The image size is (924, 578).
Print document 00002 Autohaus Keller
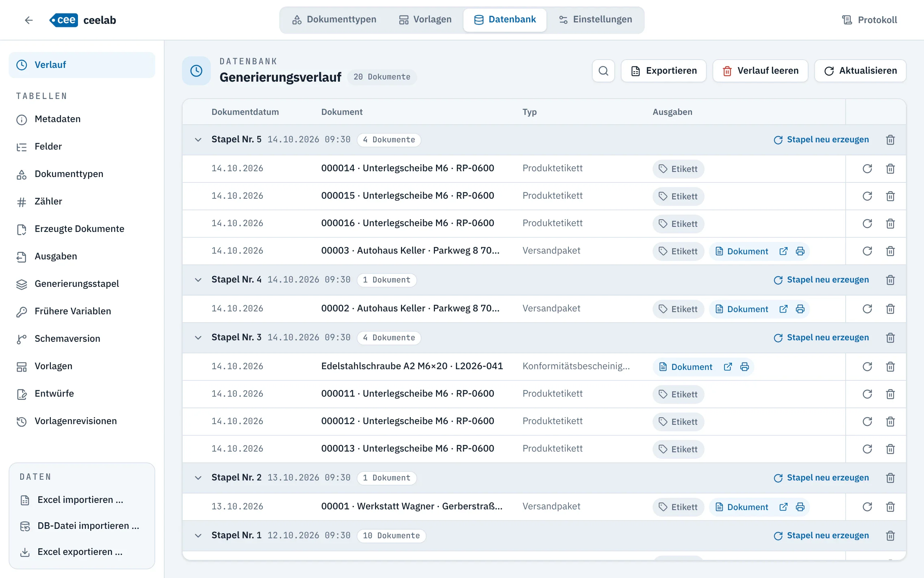click(x=800, y=309)
